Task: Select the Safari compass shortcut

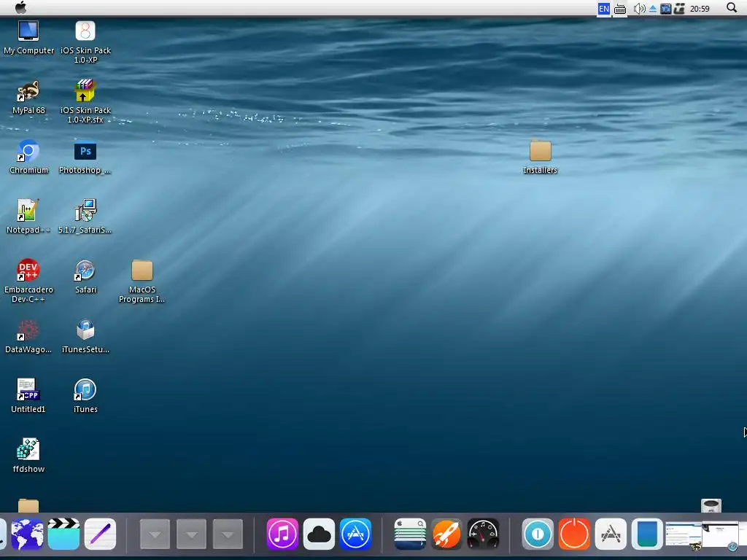Action: (x=85, y=276)
